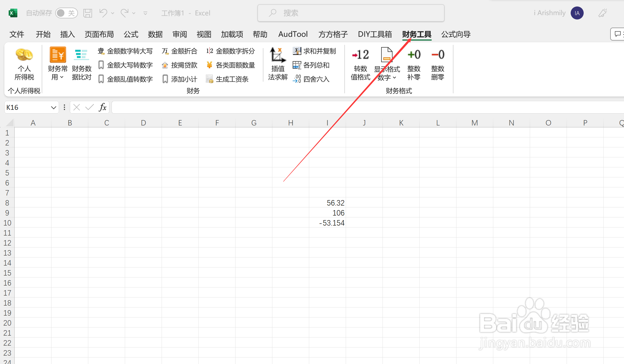Select column A header
The height and width of the screenshot is (364, 624).
tap(33, 123)
